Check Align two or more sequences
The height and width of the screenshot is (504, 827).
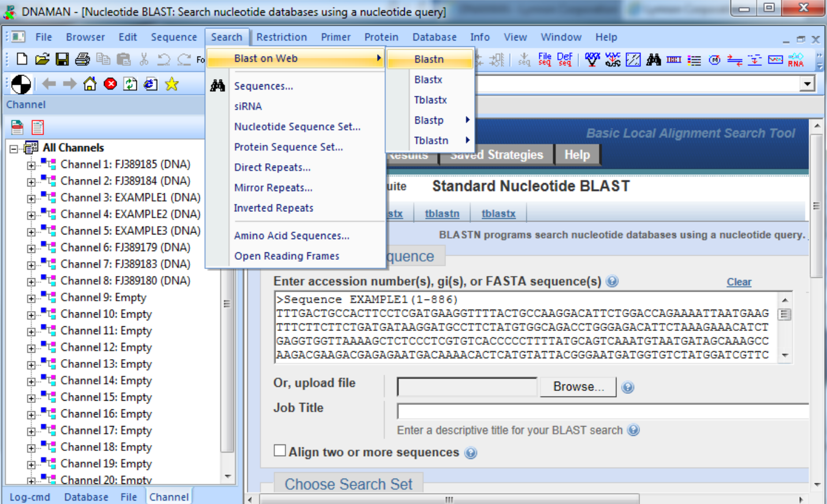(280, 451)
